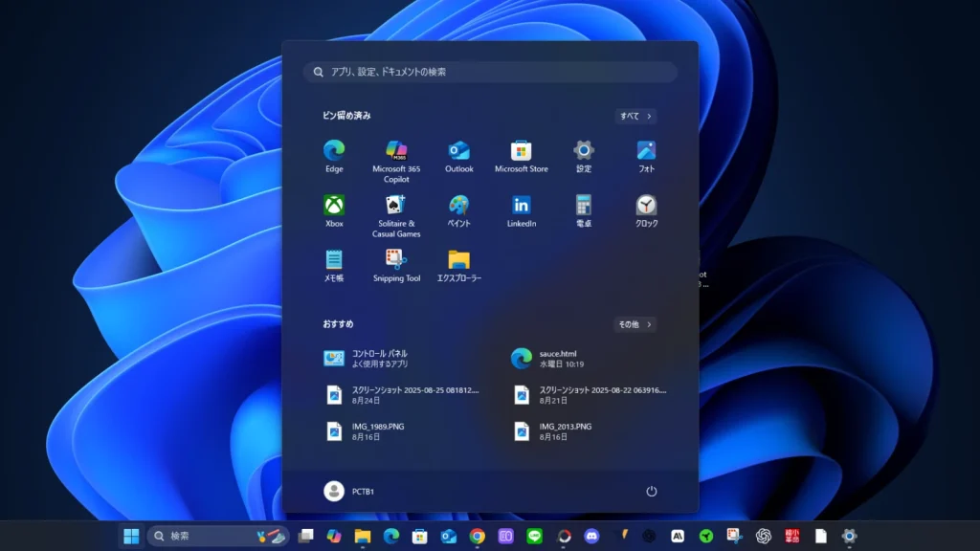Open Settings gear on the taskbar

[x=849, y=536]
